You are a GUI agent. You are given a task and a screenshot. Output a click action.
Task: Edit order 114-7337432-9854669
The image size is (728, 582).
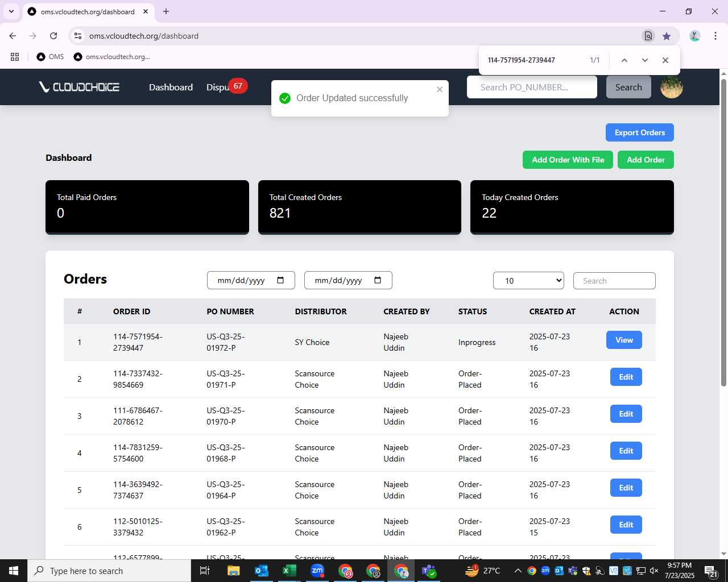pyautogui.click(x=626, y=377)
